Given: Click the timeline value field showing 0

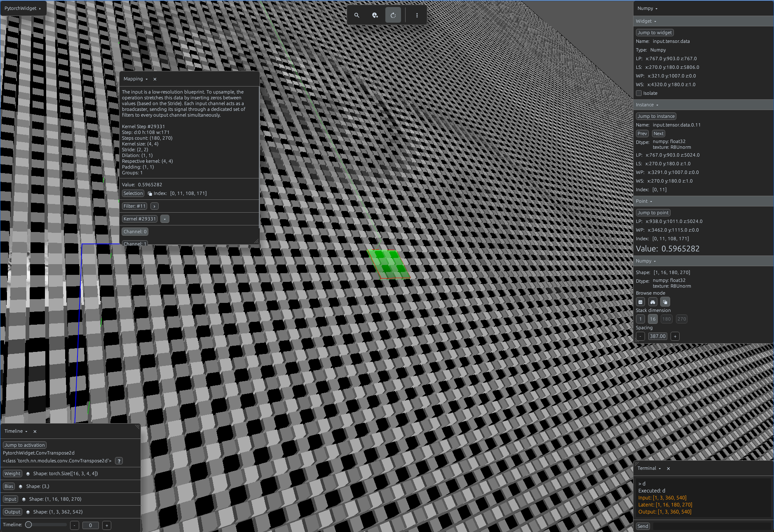Looking at the screenshot, I should [x=90, y=525].
